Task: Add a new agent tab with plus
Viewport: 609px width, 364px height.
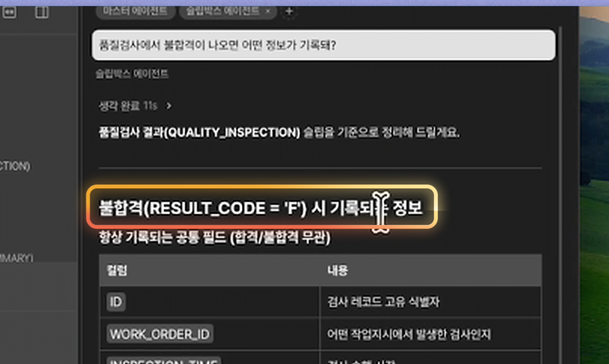Action: coord(289,12)
